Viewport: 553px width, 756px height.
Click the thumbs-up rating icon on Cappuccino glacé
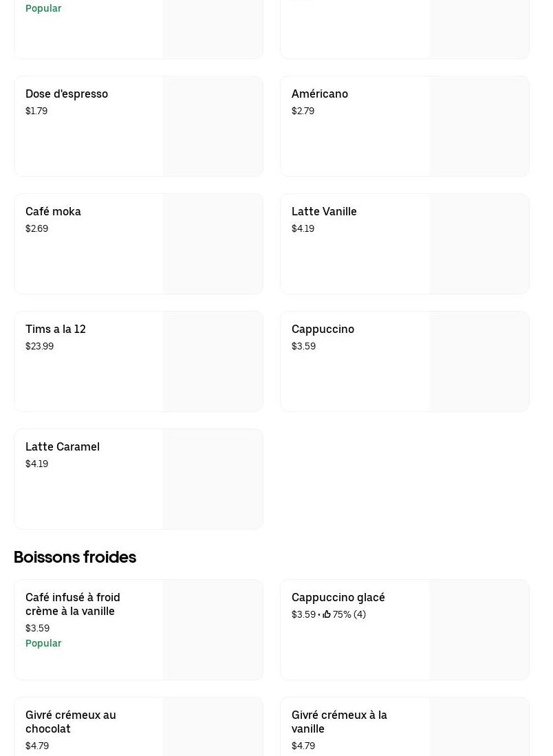327,614
